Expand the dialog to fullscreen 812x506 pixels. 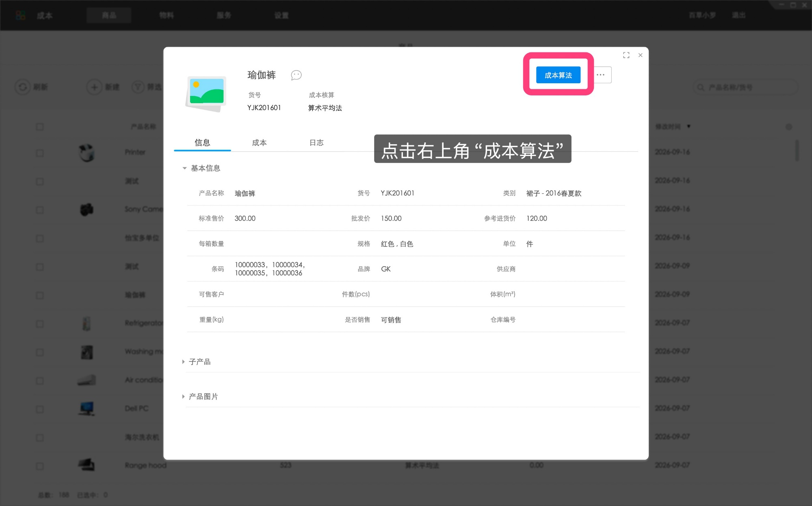(626, 55)
